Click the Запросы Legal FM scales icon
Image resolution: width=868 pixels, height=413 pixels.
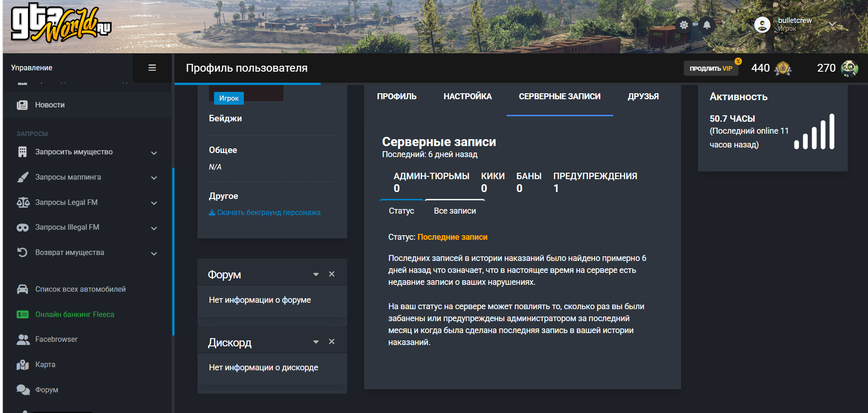(x=23, y=203)
